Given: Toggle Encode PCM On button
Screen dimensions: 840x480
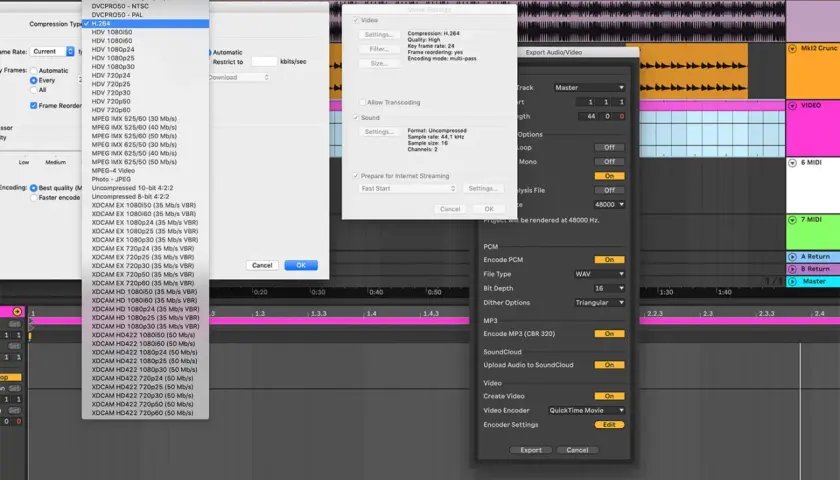Looking at the screenshot, I should tap(609, 260).
